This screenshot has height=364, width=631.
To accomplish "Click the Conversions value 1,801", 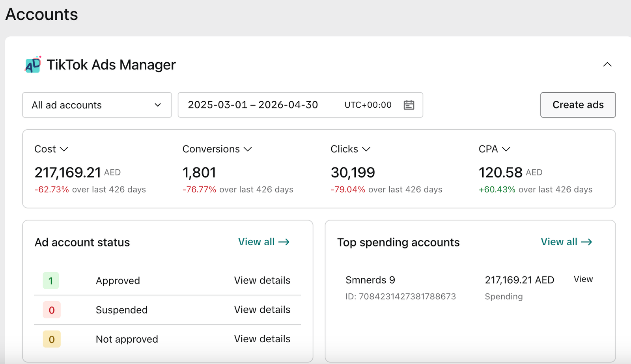I will point(199,172).
